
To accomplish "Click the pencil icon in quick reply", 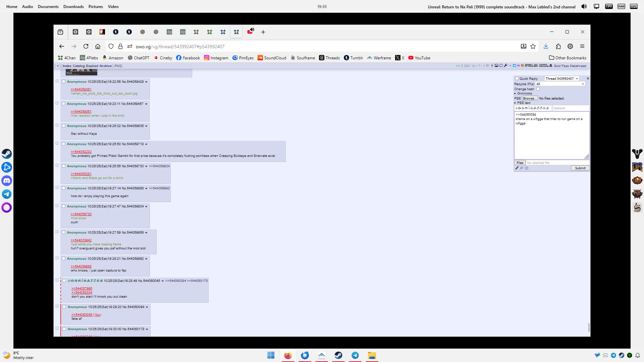I will click(x=517, y=168).
